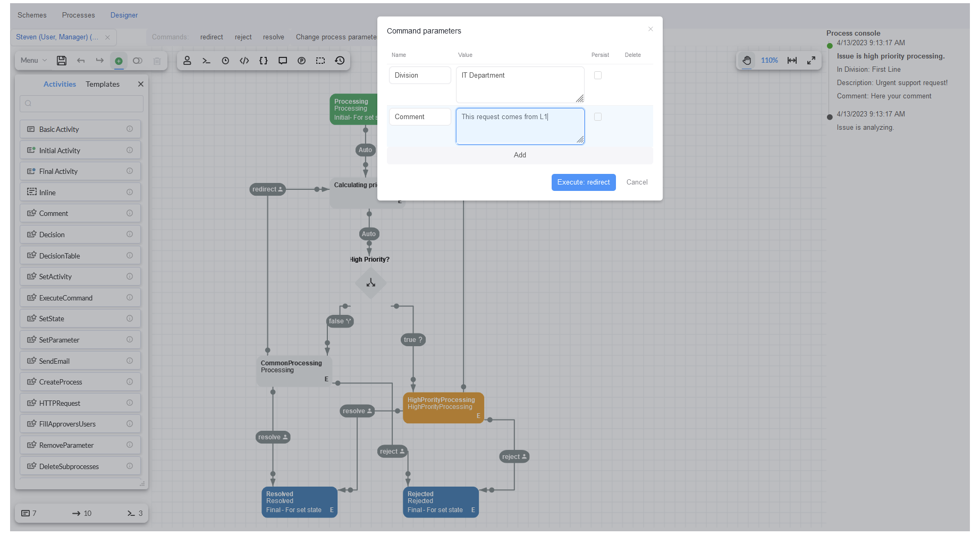Check Persist box for Comment parameter
Screen dimensions: 980x535
point(598,117)
